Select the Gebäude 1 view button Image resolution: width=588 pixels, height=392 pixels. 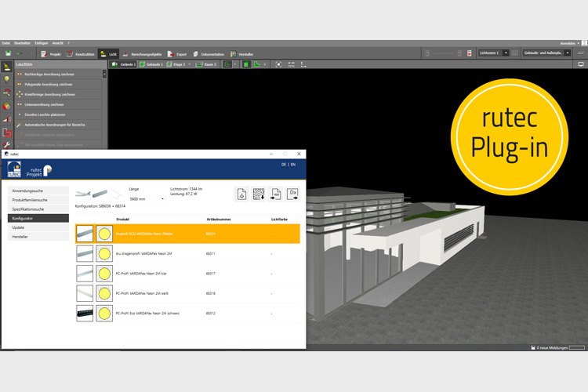[x=151, y=64]
